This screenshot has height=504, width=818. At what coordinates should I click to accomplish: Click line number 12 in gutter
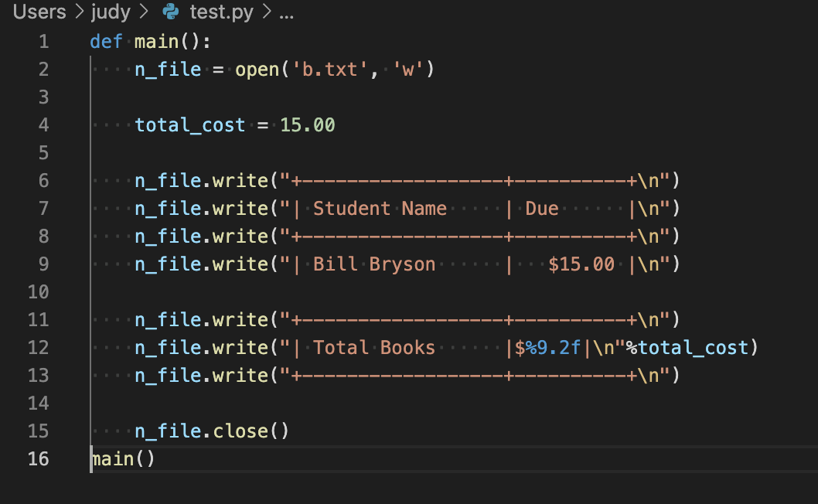38,348
